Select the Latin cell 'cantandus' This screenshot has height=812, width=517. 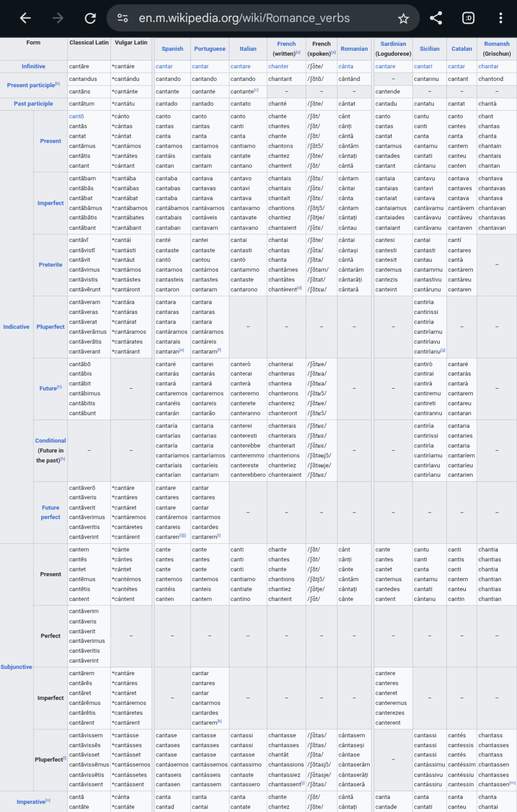coord(83,79)
